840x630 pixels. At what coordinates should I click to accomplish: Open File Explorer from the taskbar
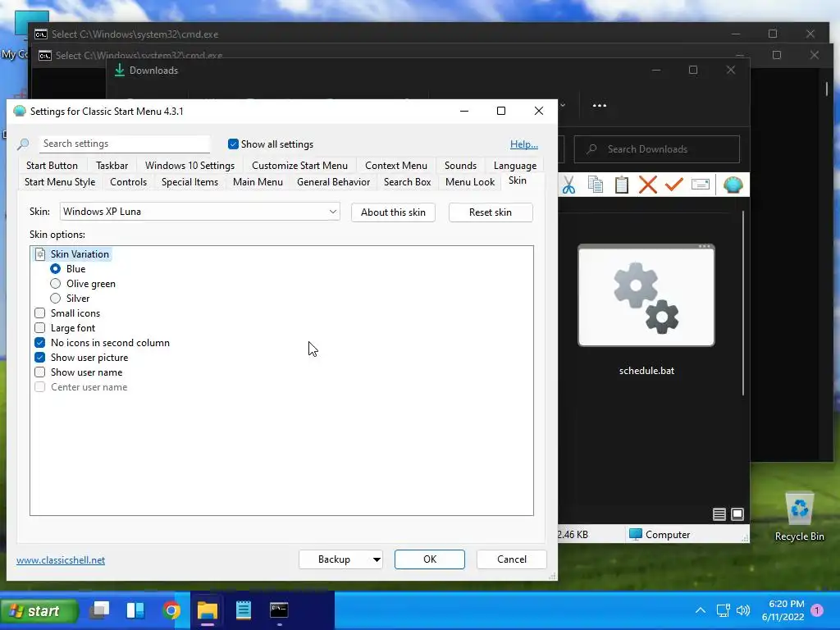click(208, 610)
